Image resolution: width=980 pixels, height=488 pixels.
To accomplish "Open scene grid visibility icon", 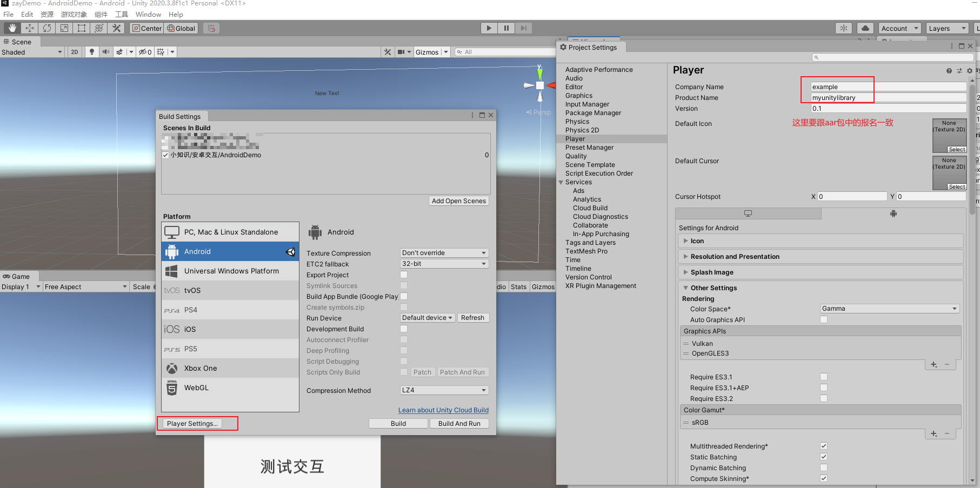I will (x=161, y=52).
